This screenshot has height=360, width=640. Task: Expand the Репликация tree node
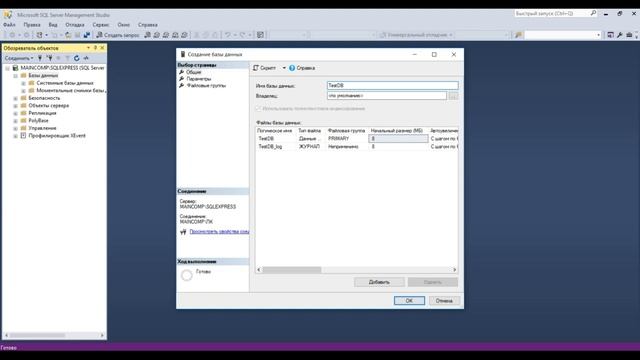(16, 113)
